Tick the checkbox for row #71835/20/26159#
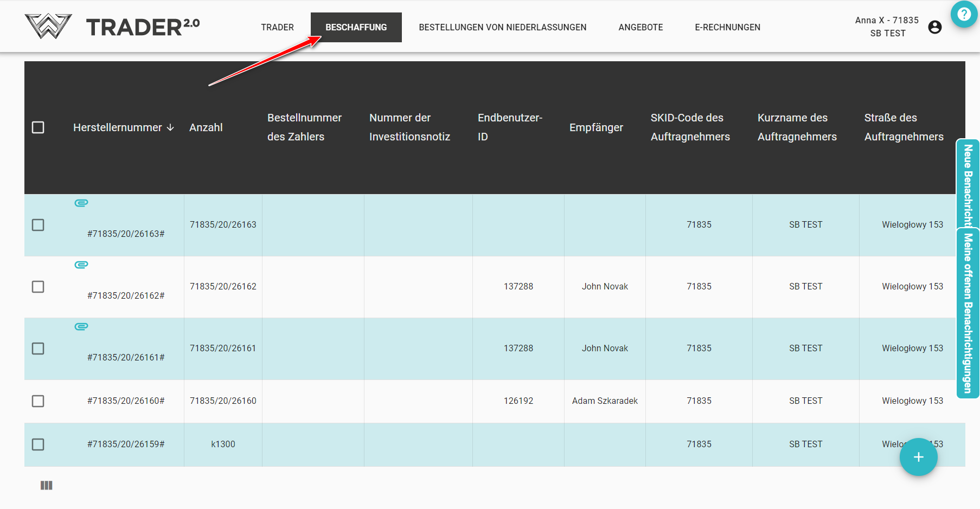 point(38,444)
